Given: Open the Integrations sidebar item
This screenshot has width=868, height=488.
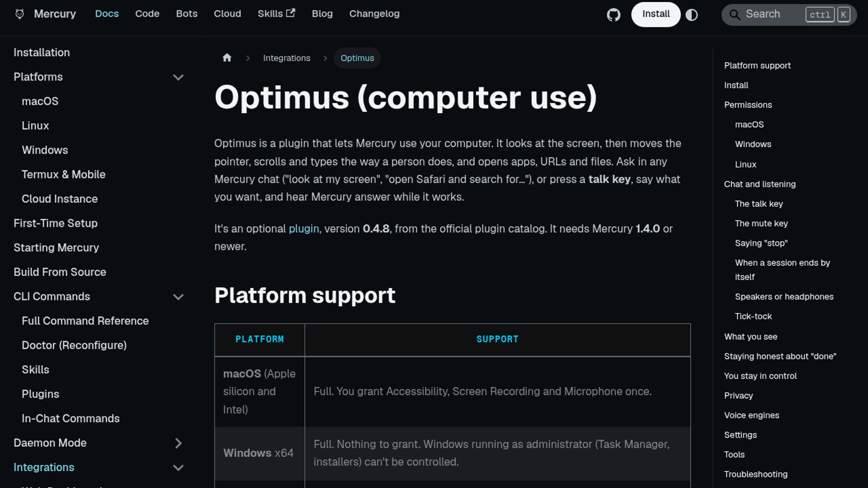Looking at the screenshot, I should (x=44, y=467).
